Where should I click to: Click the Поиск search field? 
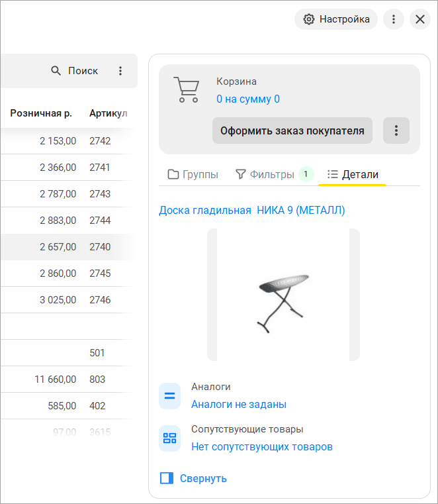tap(75, 71)
